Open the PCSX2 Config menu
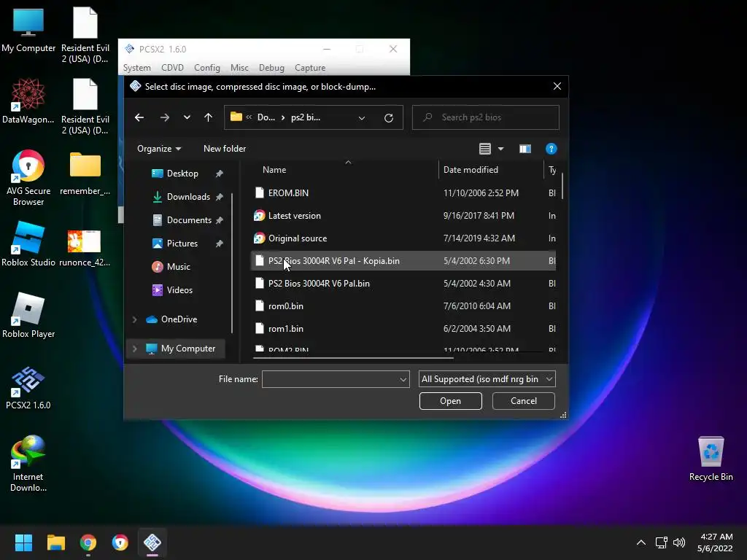 [206, 68]
